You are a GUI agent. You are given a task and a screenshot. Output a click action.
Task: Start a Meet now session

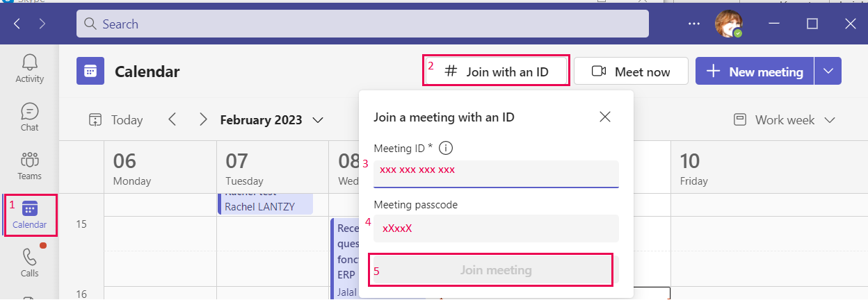(631, 72)
